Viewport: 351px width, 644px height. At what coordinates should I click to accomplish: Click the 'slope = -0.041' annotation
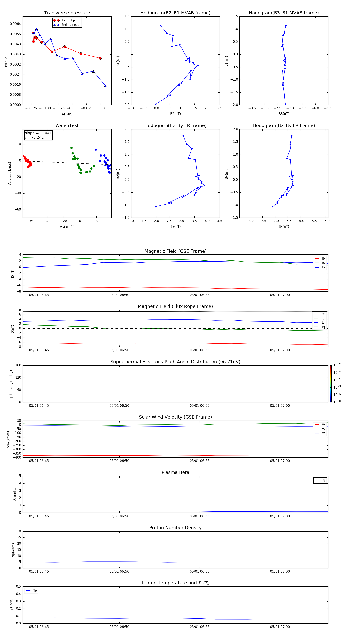point(38,133)
